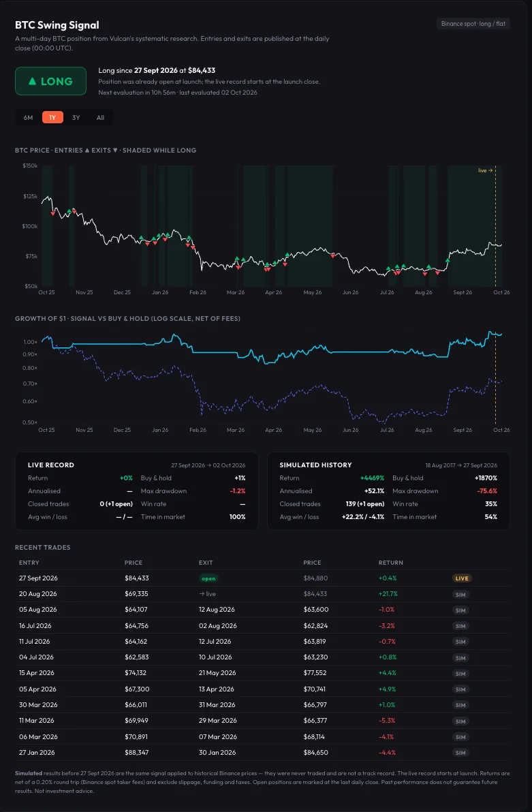Viewport: 532px width, 812px height.
Task: Click the LIVE badge in the 27 Sept row
Action: 462,578
